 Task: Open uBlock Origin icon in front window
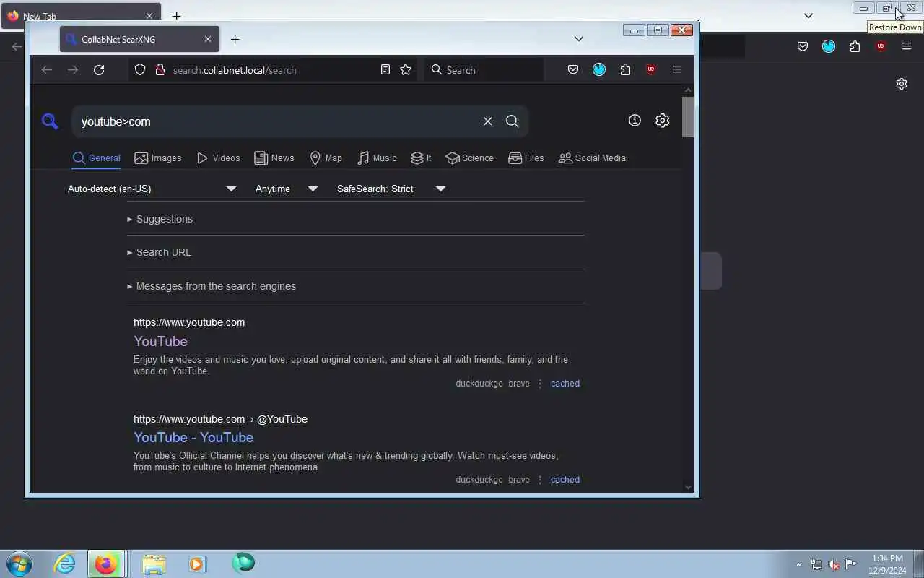point(651,70)
